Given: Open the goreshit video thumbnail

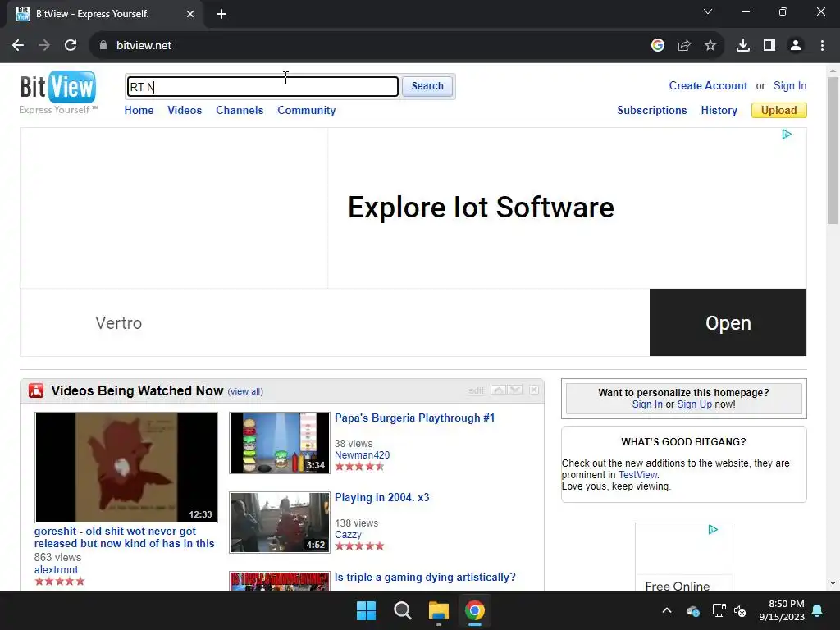Looking at the screenshot, I should tap(126, 467).
